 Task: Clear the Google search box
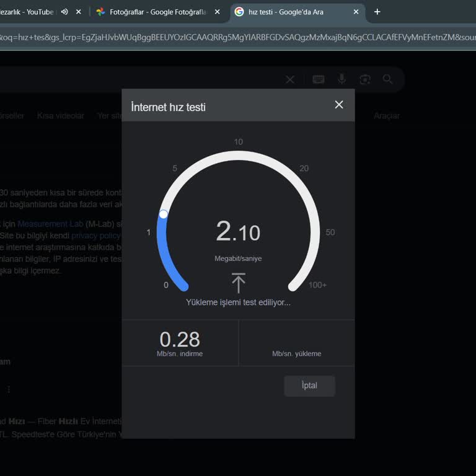coord(290,79)
